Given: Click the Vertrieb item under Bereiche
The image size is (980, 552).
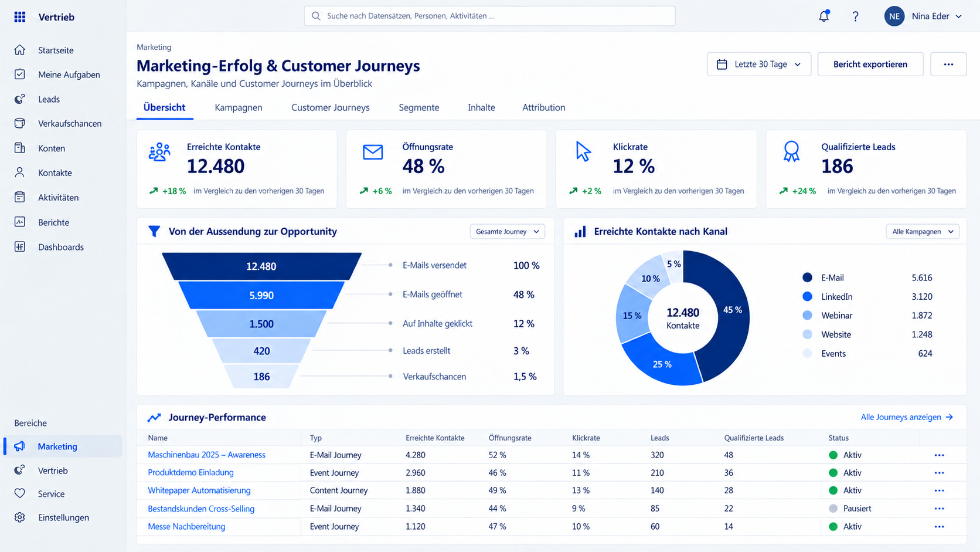Looking at the screenshot, I should tap(53, 470).
